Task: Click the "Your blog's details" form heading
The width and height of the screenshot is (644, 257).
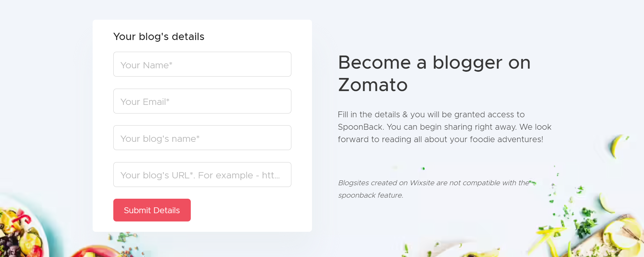Action: point(159,37)
